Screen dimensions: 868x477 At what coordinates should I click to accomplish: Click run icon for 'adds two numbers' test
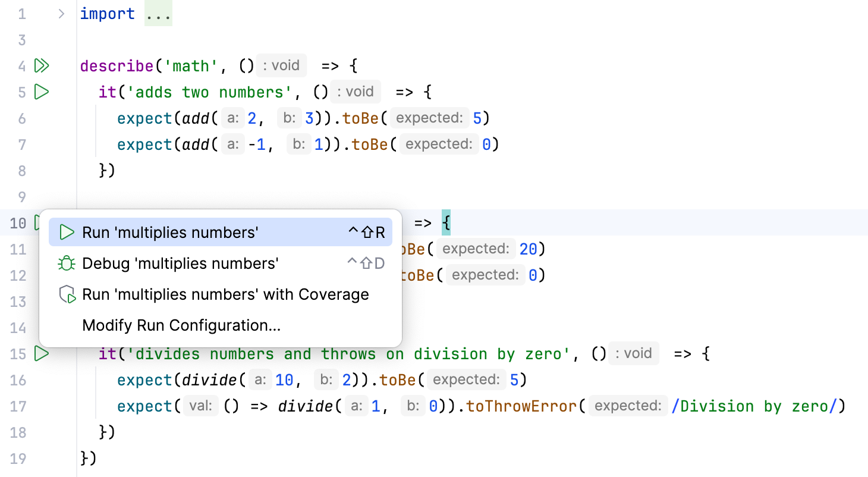[42, 92]
